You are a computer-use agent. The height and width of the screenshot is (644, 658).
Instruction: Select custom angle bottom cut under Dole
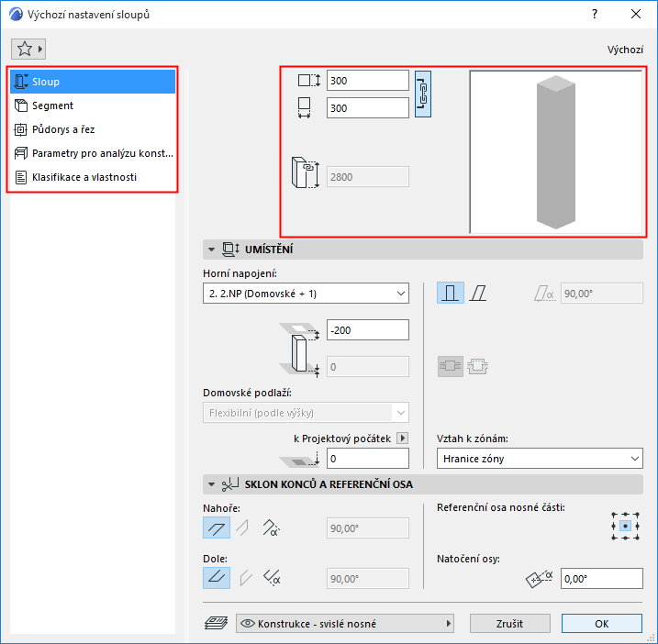(x=272, y=578)
